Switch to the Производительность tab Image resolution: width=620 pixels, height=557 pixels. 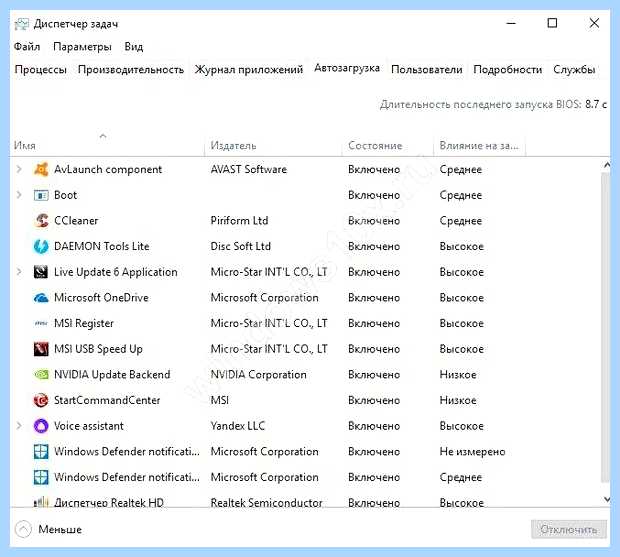131,70
